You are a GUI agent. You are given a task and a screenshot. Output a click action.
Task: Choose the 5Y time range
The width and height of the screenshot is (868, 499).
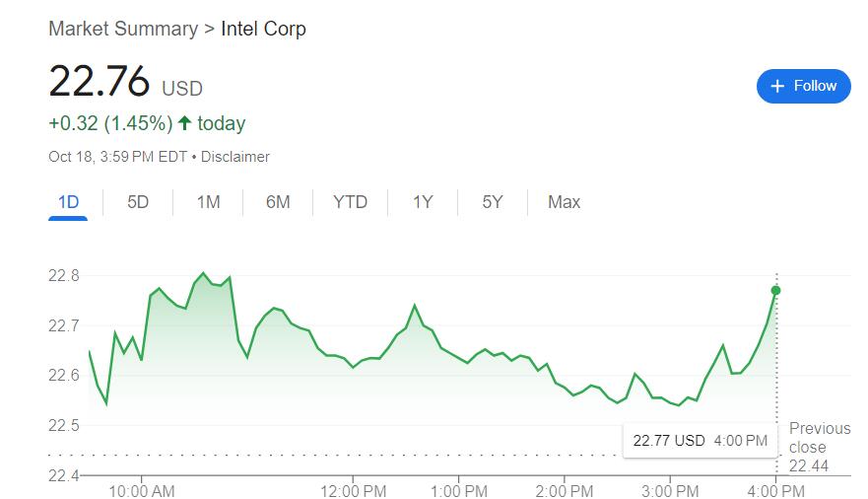493,202
